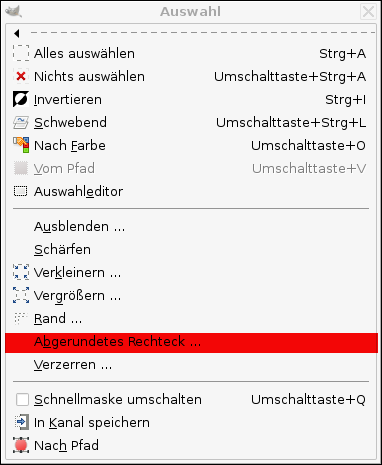
Task: Click the red circle Nach Pfad icon
Action: tap(21, 445)
